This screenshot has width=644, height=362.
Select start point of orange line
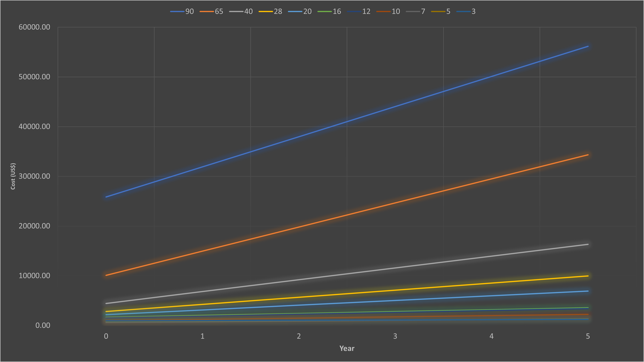coord(106,275)
